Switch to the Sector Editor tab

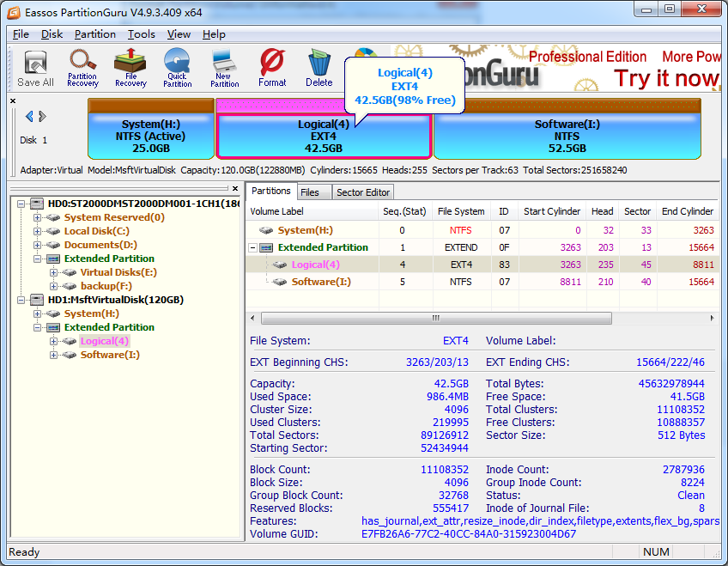pos(363,192)
